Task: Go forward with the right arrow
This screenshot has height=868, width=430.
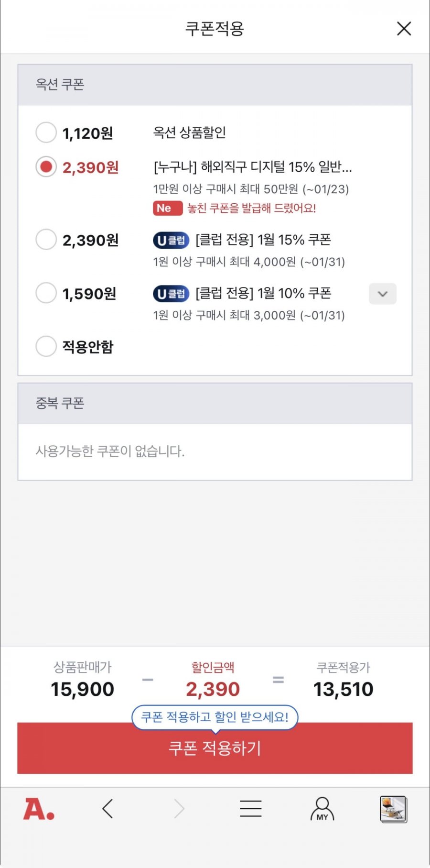Action: (x=179, y=809)
